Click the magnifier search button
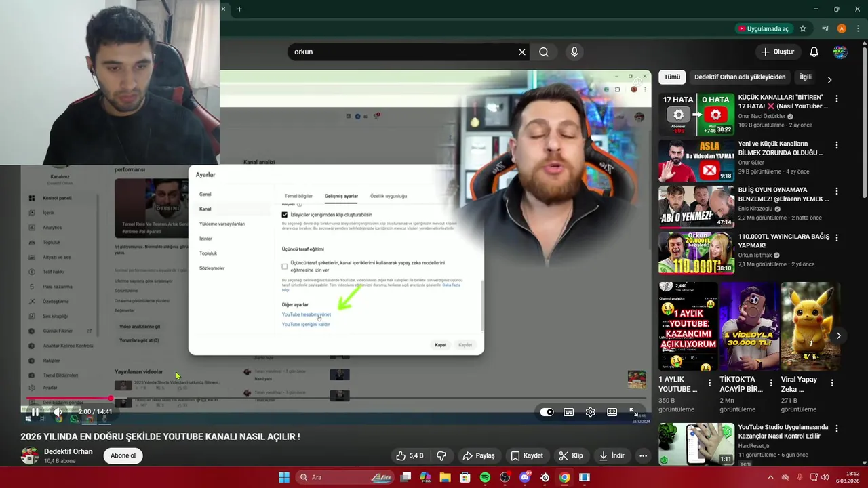868x488 pixels. [x=544, y=52]
